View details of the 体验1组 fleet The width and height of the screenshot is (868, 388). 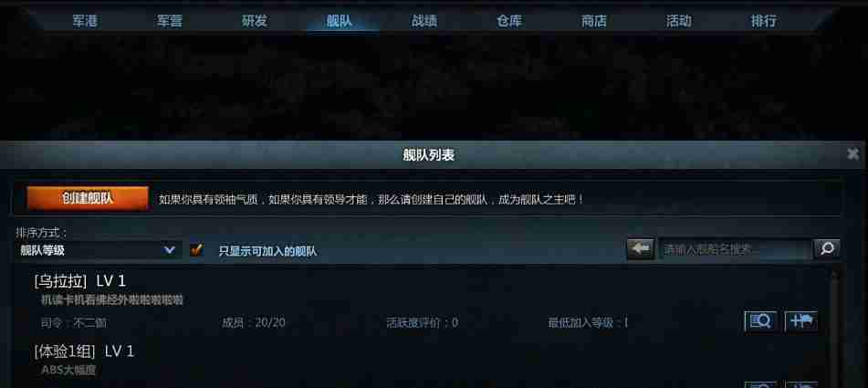click(x=760, y=384)
